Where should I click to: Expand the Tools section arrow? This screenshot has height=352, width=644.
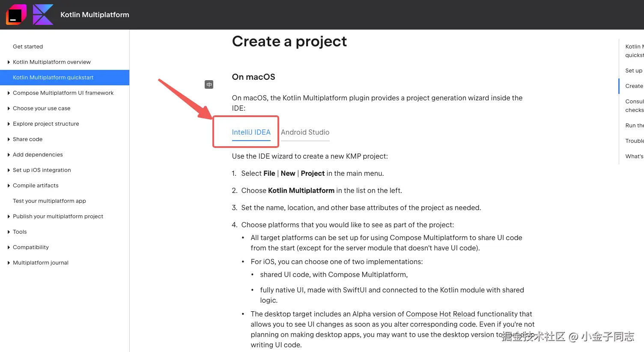[x=9, y=232]
